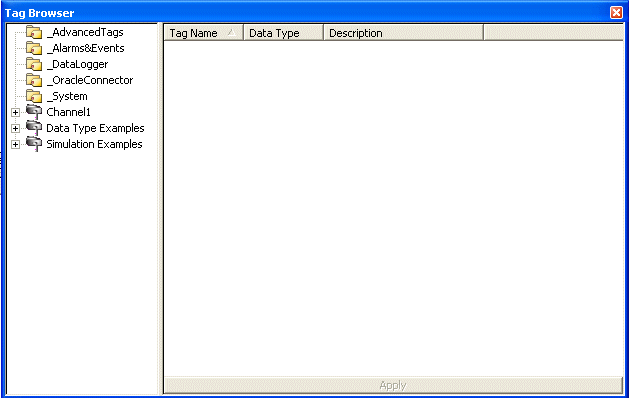Image resolution: width=629 pixels, height=398 pixels.
Task: Select the _System label
Action: tap(67, 96)
